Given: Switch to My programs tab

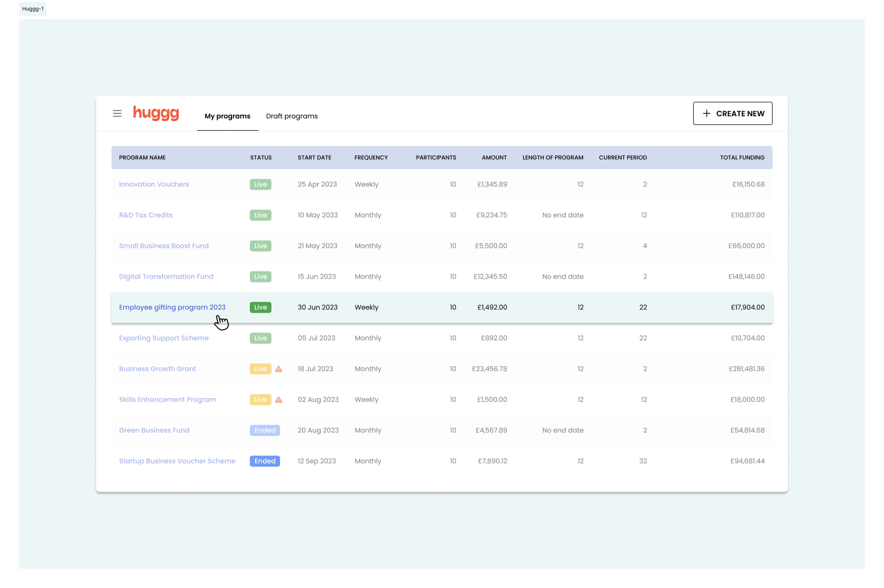Looking at the screenshot, I should (228, 116).
